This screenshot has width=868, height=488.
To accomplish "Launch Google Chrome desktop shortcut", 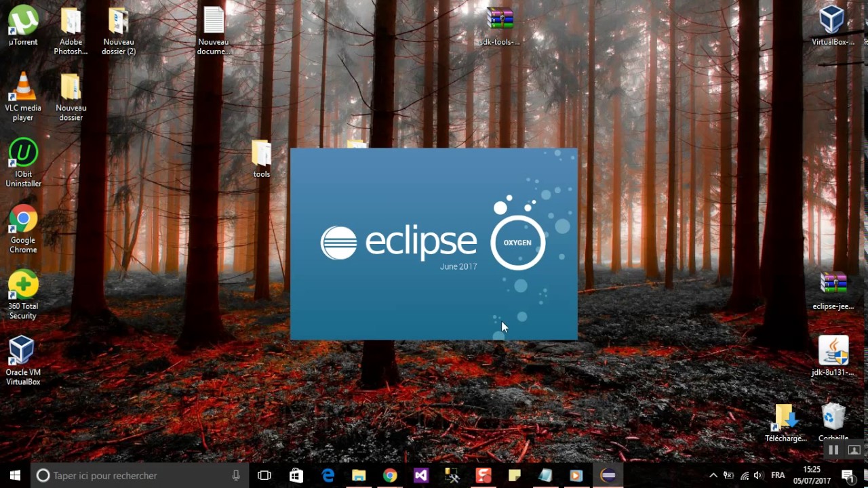I will pyautogui.click(x=23, y=229).
